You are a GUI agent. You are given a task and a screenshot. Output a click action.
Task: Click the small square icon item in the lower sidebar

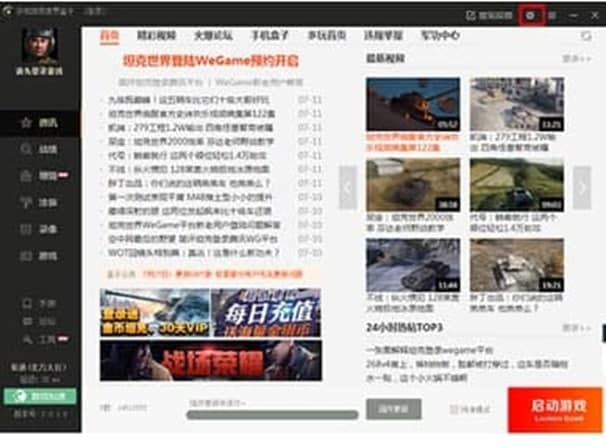pyautogui.click(x=39, y=304)
